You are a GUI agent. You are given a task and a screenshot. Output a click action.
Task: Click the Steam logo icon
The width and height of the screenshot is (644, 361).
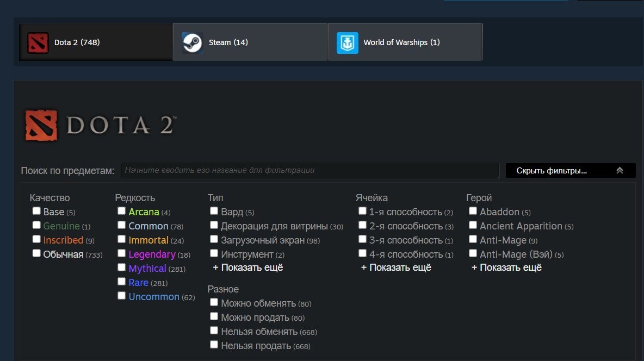pos(192,42)
